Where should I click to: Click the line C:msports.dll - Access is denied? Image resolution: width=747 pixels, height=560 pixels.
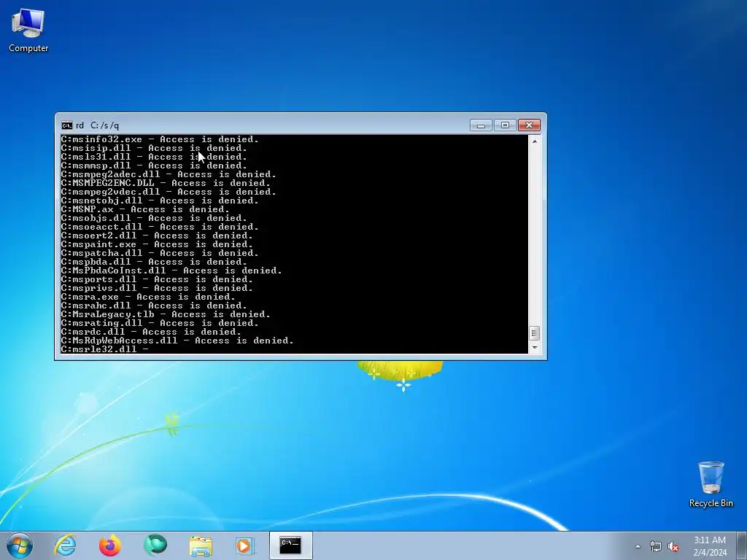[158, 279]
